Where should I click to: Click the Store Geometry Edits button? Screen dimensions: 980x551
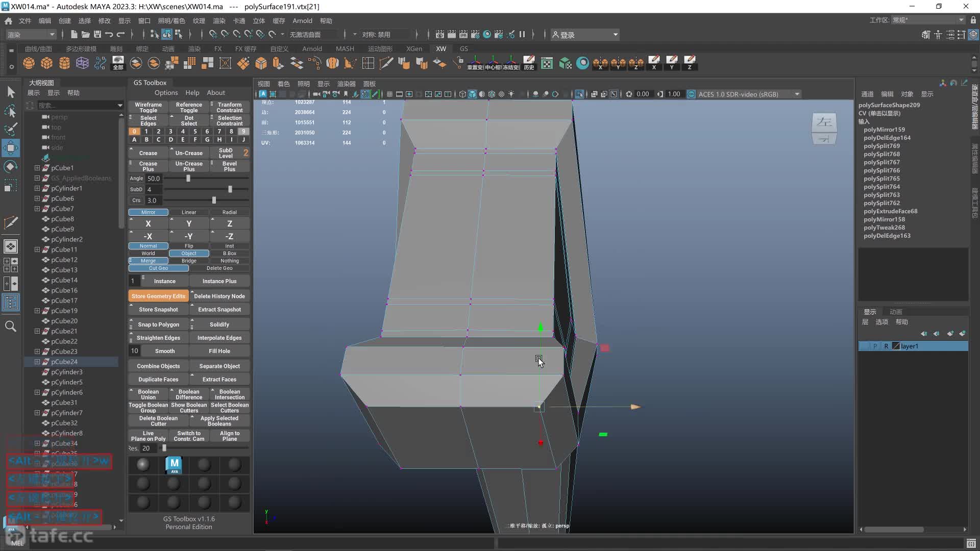click(x=158, y=296)
